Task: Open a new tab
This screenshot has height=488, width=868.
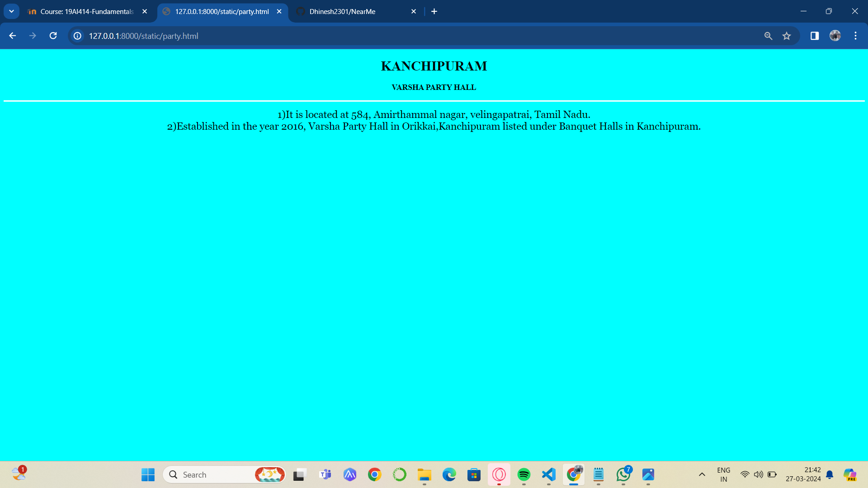Action: (x=434, y=11)
